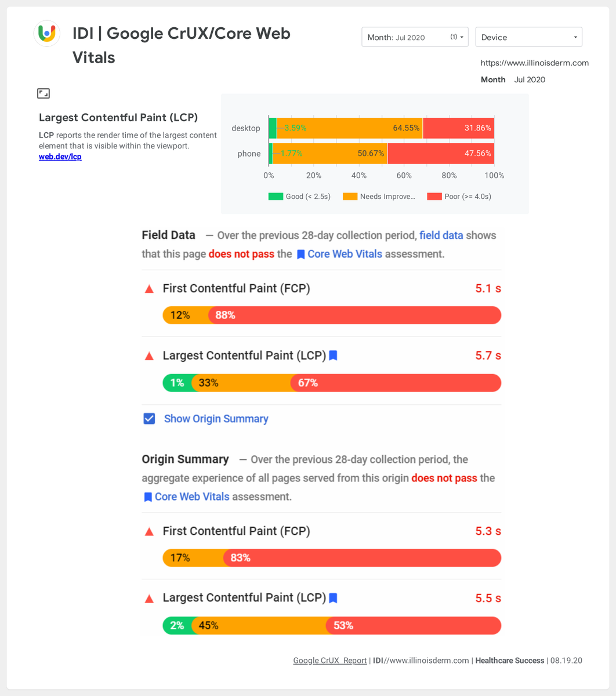Toggle the Poor (>= 4.0s) legend item
This screenshot has width=616, height=696.
point(459,197)
